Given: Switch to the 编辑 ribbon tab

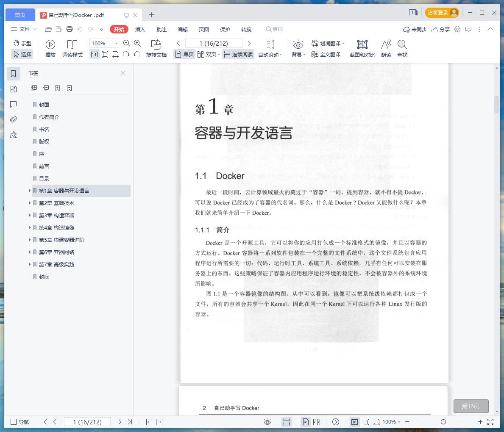Looking at the screenshot, I should (183, 29).
